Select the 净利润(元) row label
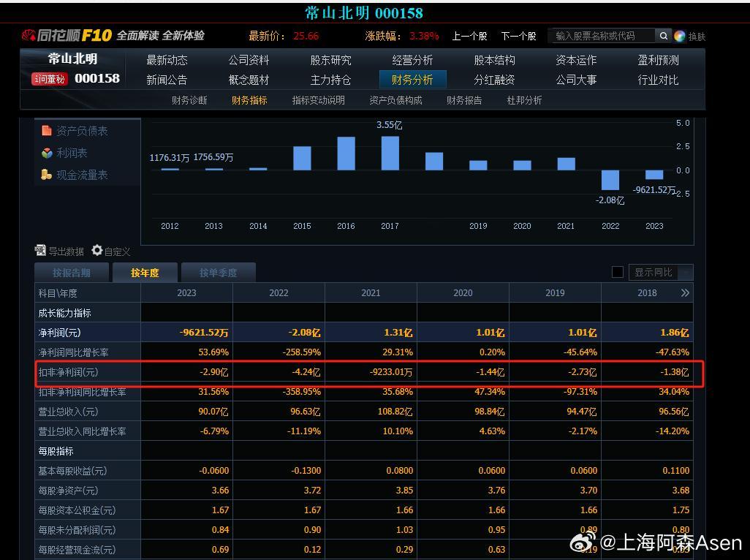The image size is (750, 560). (59, 333)
